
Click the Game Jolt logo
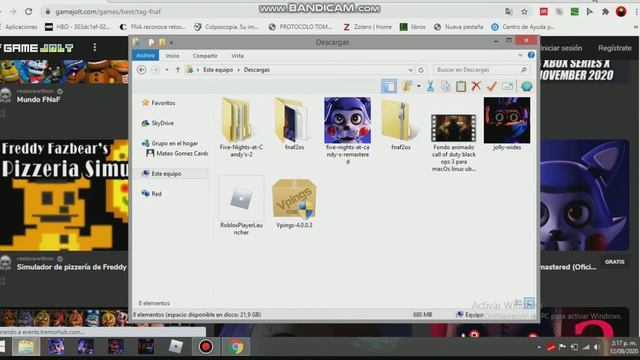[38, 48]
